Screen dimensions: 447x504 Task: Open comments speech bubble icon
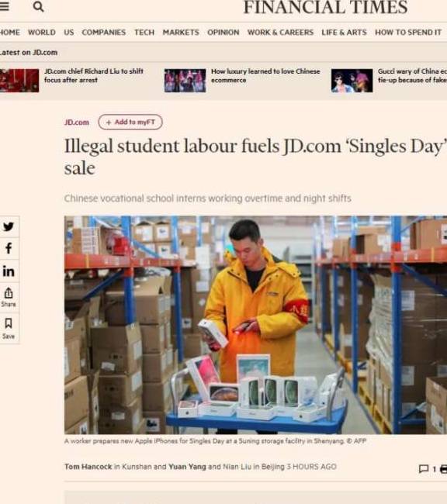tap(424, 469)
